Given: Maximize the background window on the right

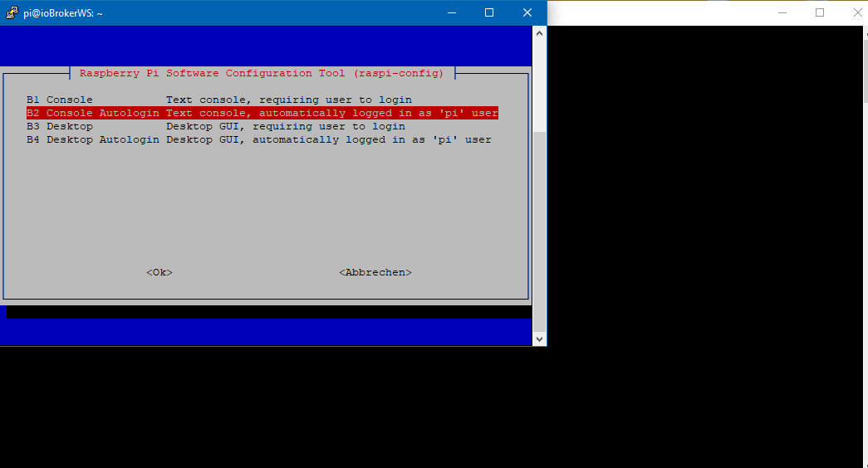Looking at the screenshot, I should (x=820, y=12).
